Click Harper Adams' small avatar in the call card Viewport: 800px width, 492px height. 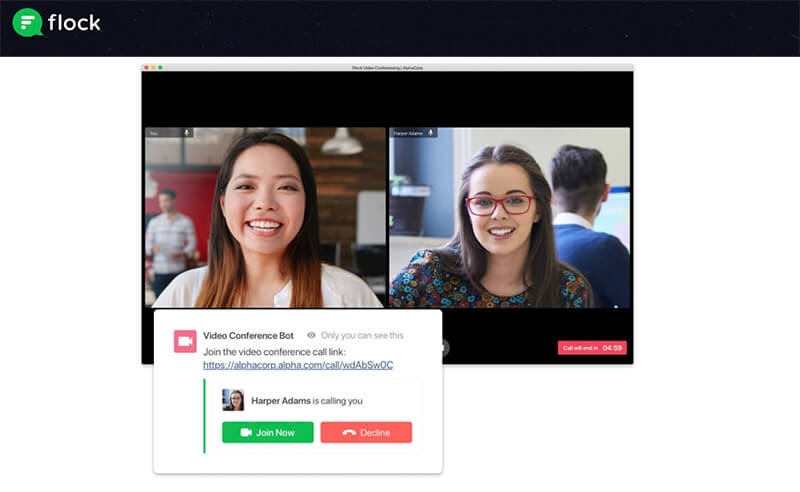point(233,400)
